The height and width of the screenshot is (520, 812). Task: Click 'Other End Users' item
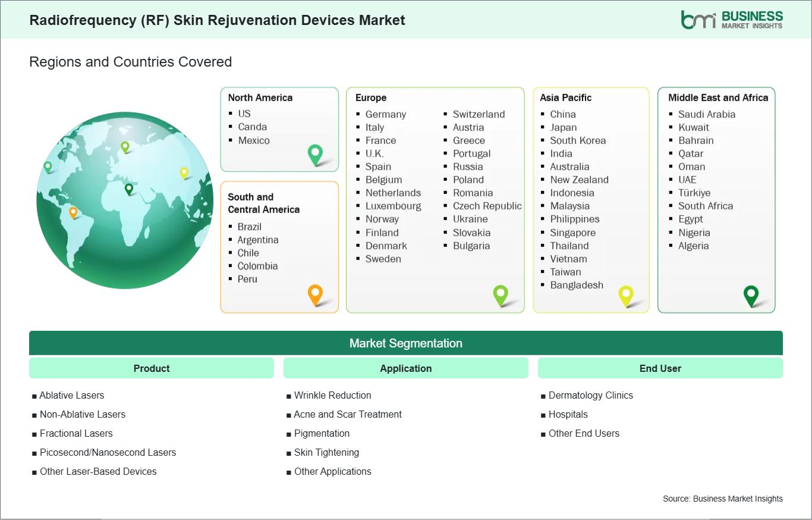(x=584, y=433)
